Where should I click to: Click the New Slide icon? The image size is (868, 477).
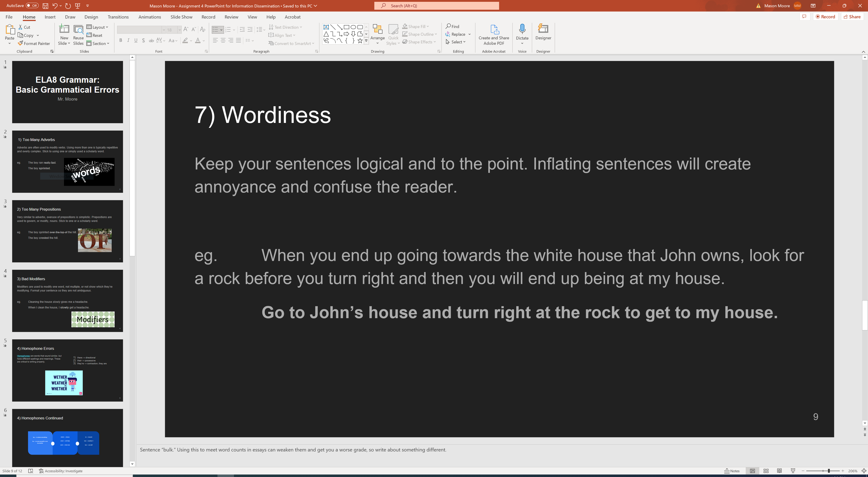click(64, 30)
